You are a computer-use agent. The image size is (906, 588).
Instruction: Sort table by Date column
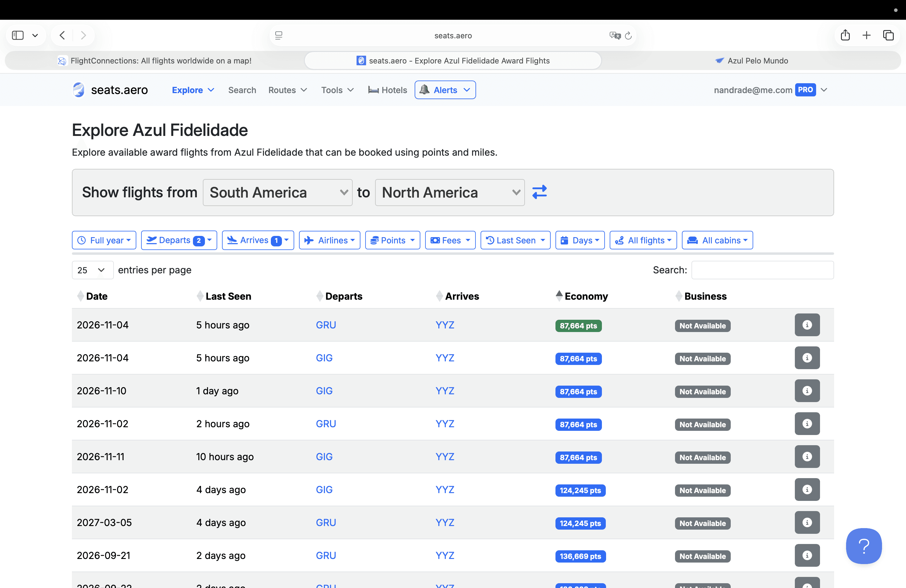(x=93, y=296)
